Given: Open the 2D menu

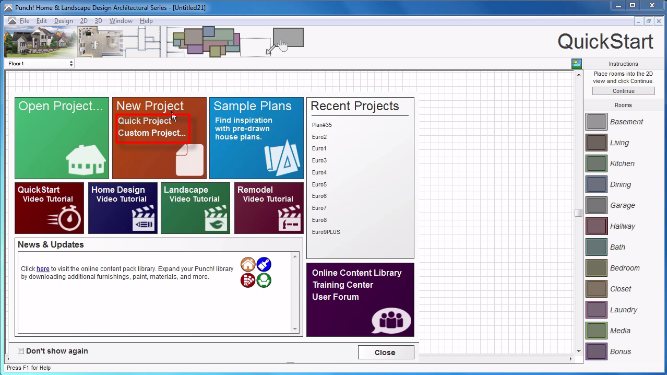Looking at the screenshot, I should (x=83, y=20).
